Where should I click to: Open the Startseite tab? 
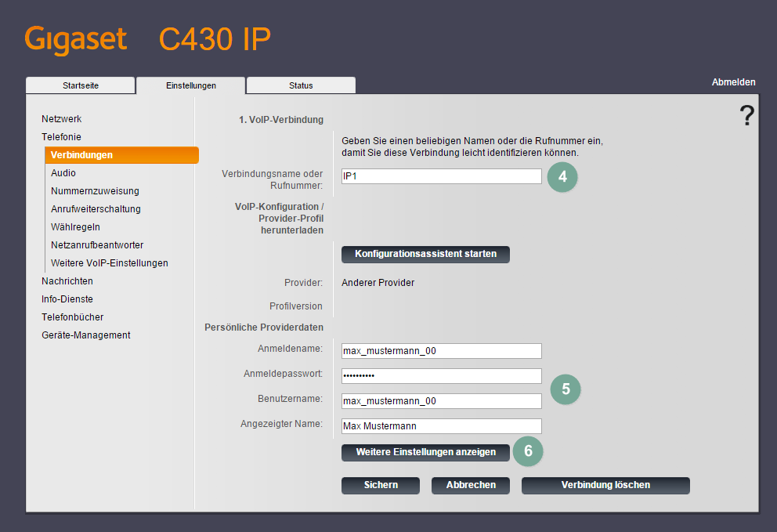[81, 85]
